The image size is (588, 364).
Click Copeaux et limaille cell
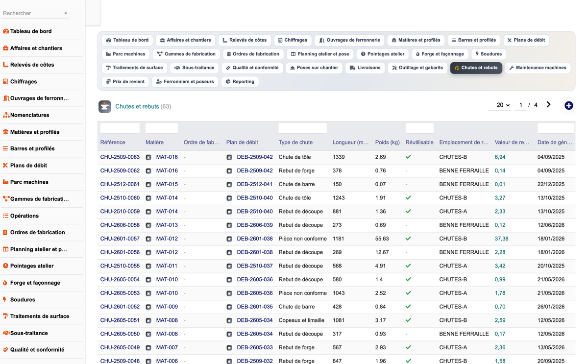click(x=301, y=320)
